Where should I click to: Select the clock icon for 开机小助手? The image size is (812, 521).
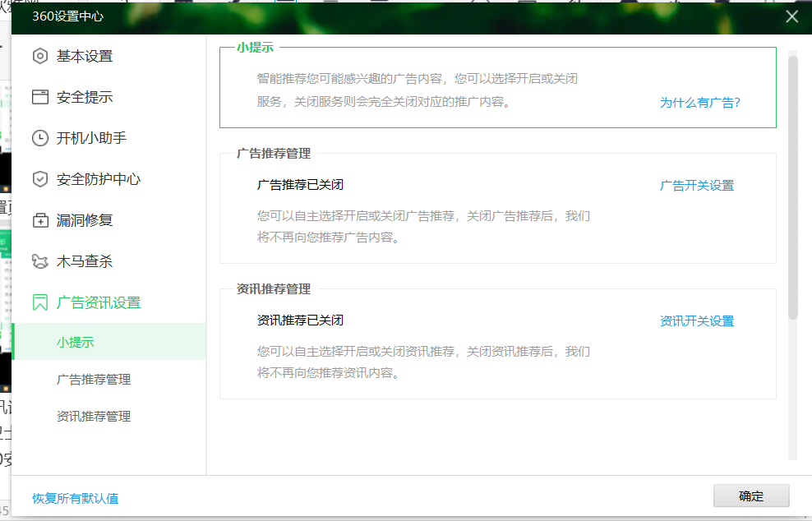(x=40, y=138)
